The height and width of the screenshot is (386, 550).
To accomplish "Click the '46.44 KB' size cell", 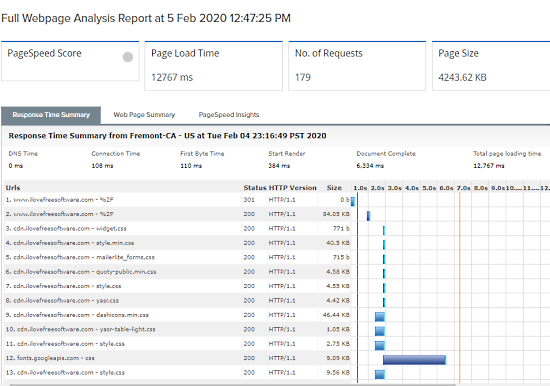I will click(x=336, y=315).
